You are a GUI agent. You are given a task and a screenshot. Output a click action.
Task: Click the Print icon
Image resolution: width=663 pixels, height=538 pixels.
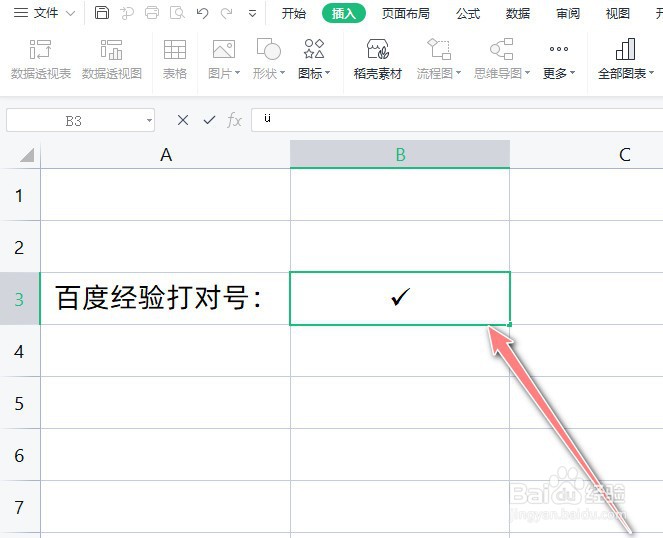point(152,13)
